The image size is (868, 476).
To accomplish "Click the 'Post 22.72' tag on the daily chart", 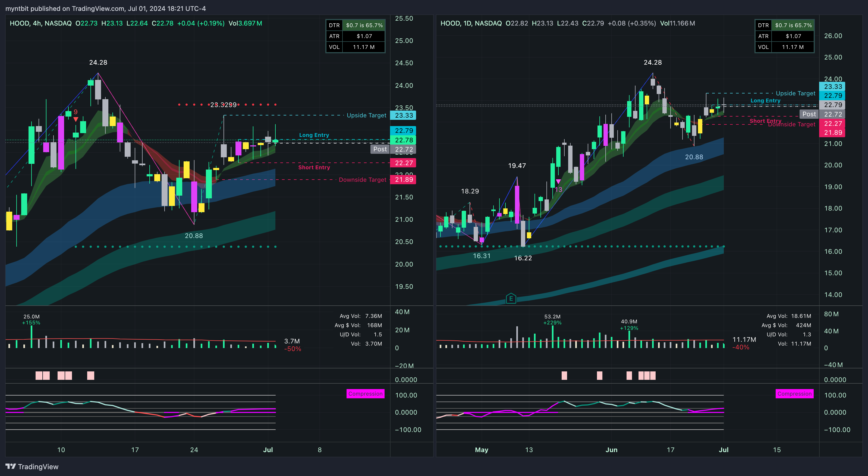I will (822, 114).
